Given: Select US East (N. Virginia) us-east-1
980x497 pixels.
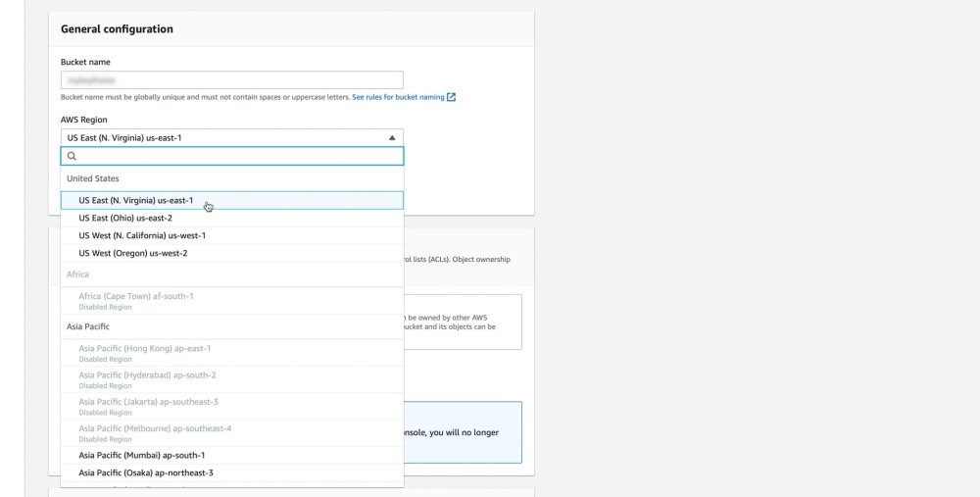Looking at the screenshot, I should tap(232, 201).
